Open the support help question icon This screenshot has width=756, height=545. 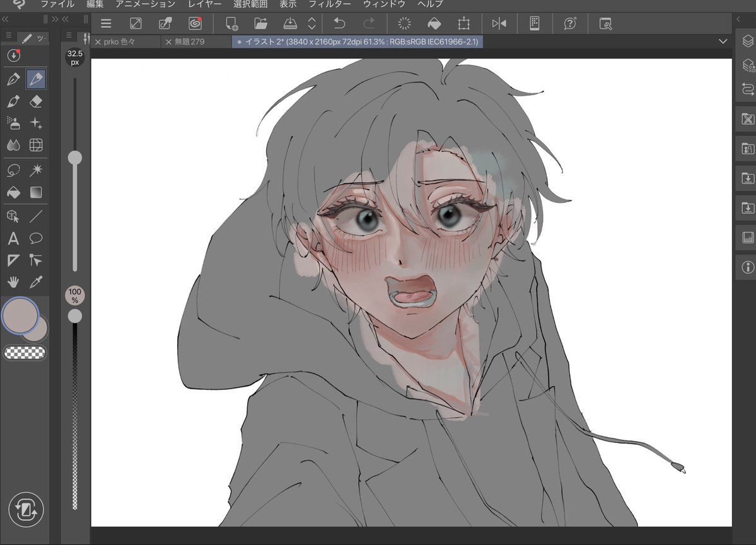(x=570, y=23)
